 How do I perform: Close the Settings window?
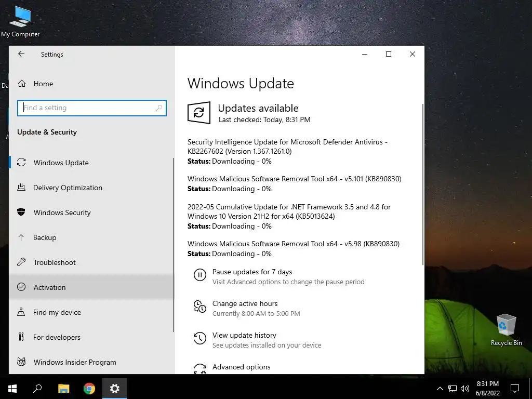coord(412,54)
